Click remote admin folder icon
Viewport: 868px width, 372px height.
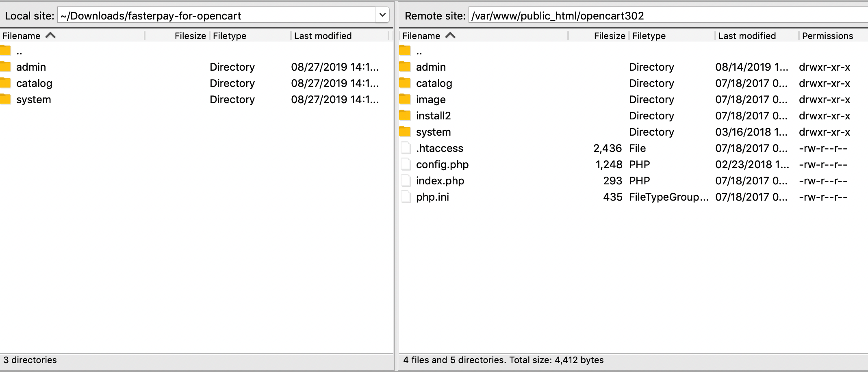[x=405, y=67]
